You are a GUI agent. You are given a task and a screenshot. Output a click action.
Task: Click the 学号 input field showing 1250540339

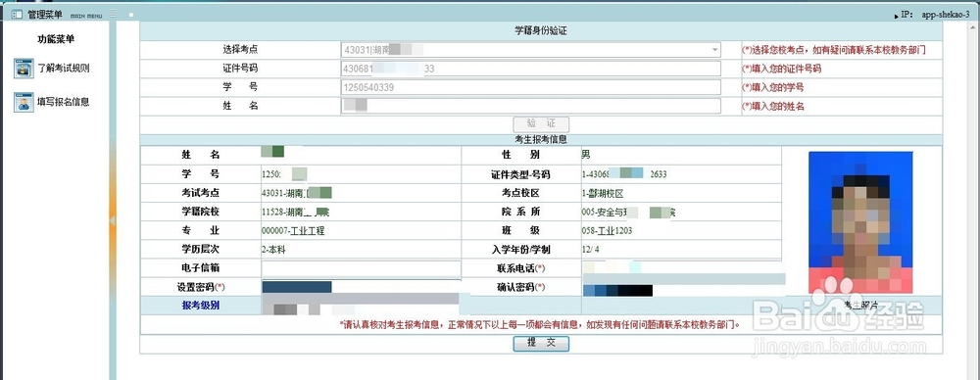coord(530,87)
